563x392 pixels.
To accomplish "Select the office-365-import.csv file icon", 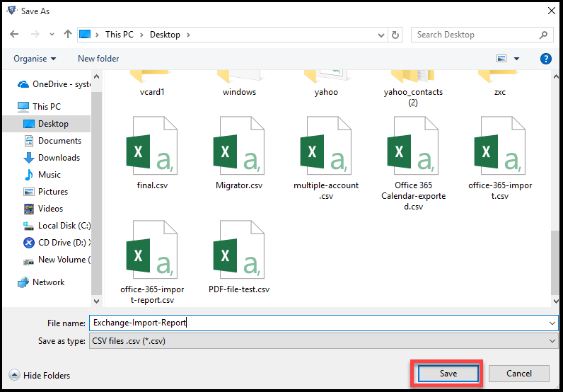I will pyautogui.click(x=499, y=146).
